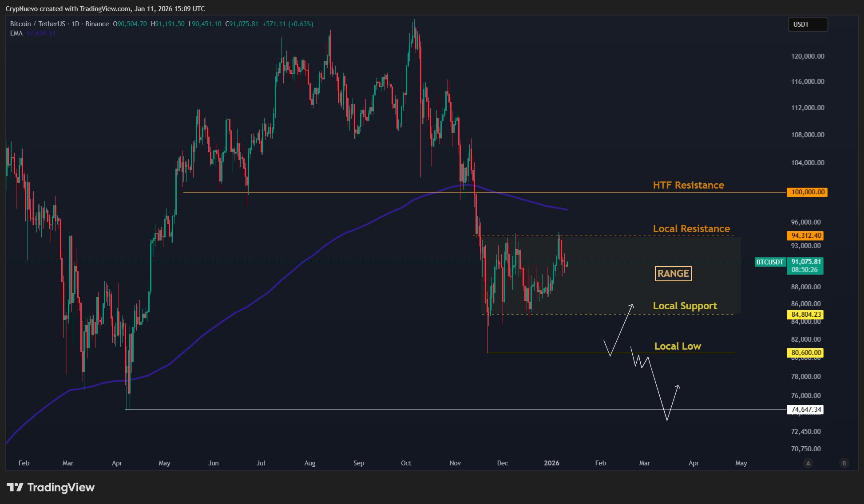Image resolution: width=864 pixels, height=504 pixels.
Task: Click the Oct label on time axis
Action: (406, 463)
